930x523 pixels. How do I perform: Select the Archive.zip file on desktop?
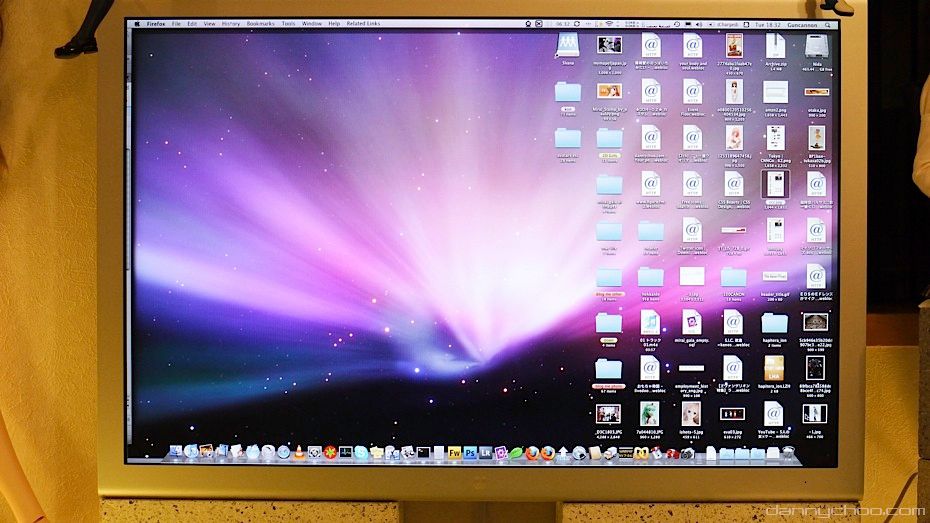(x=775, y=46)
